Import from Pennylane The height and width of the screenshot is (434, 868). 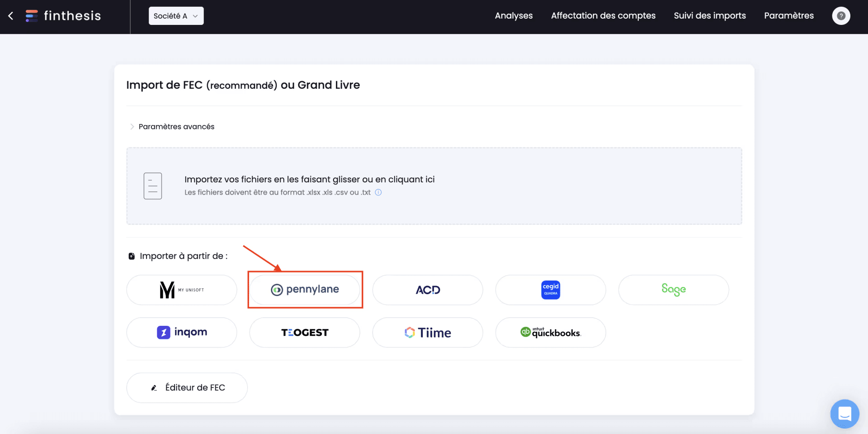[x=305, y=290]
